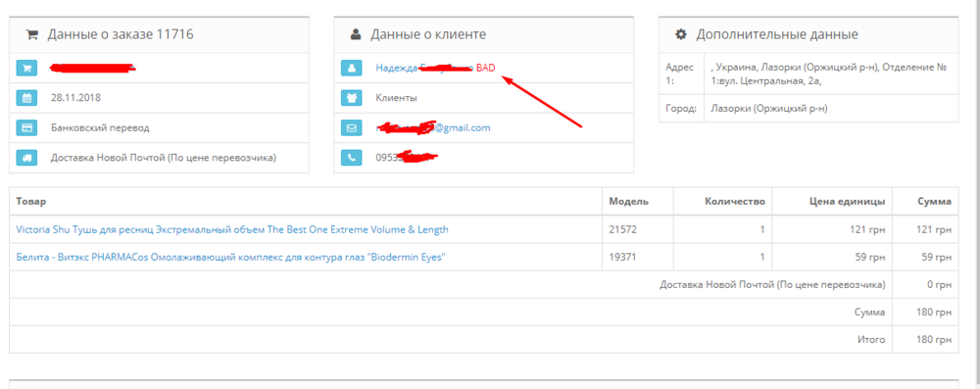The width and height of the screenshot is (980, 389).
Task: Click the credit card icon beside Банковский перевод
Action: click(x=26, y=128)
